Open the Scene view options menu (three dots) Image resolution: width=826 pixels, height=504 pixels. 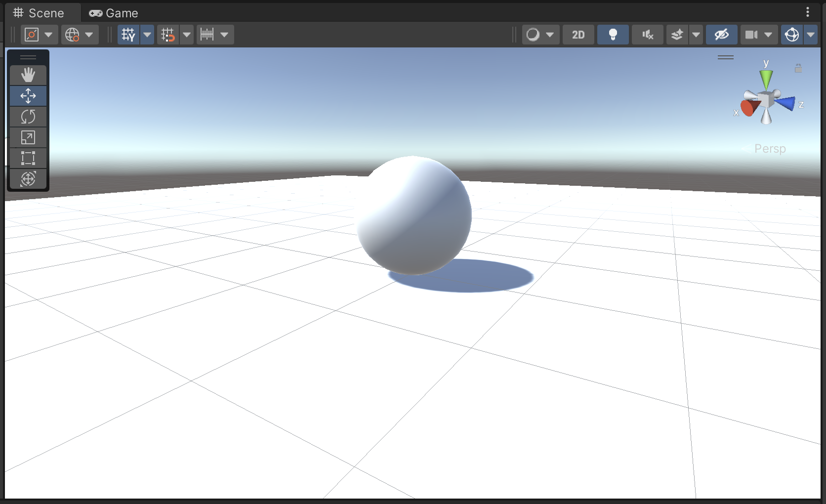coord(808,12)
